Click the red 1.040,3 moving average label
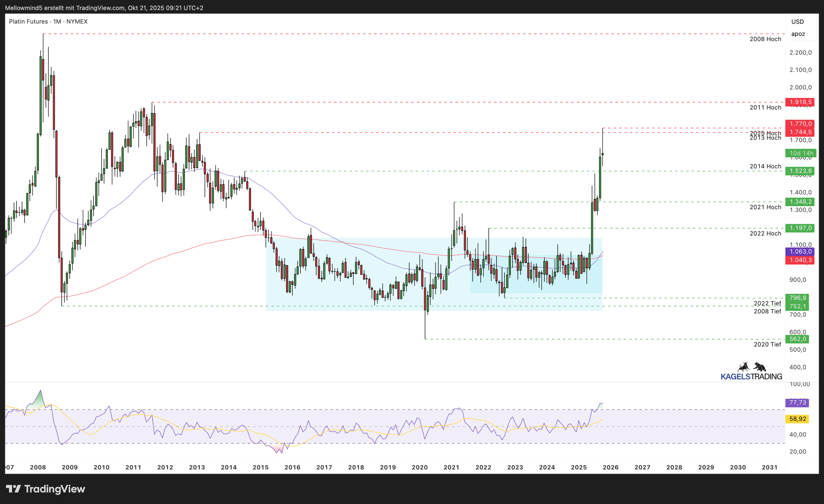Image resolution: width=824 pixels, height=504 pixels. [800, 260]
